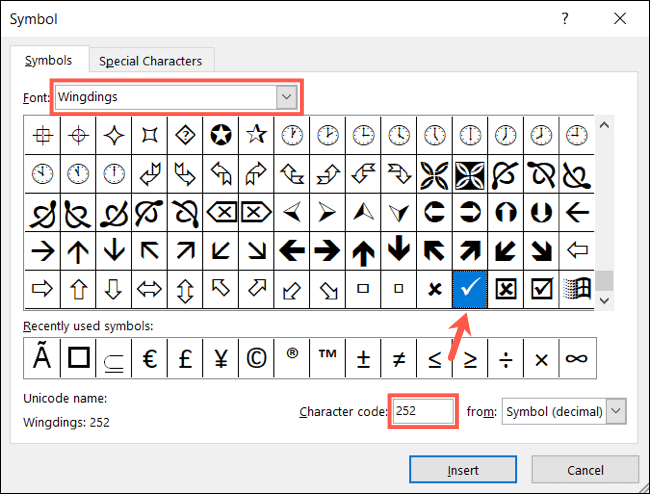The image size is (650, 494).
Task: Select the hollow left-right double arrow symbol
Action: [x=149, y=289]
